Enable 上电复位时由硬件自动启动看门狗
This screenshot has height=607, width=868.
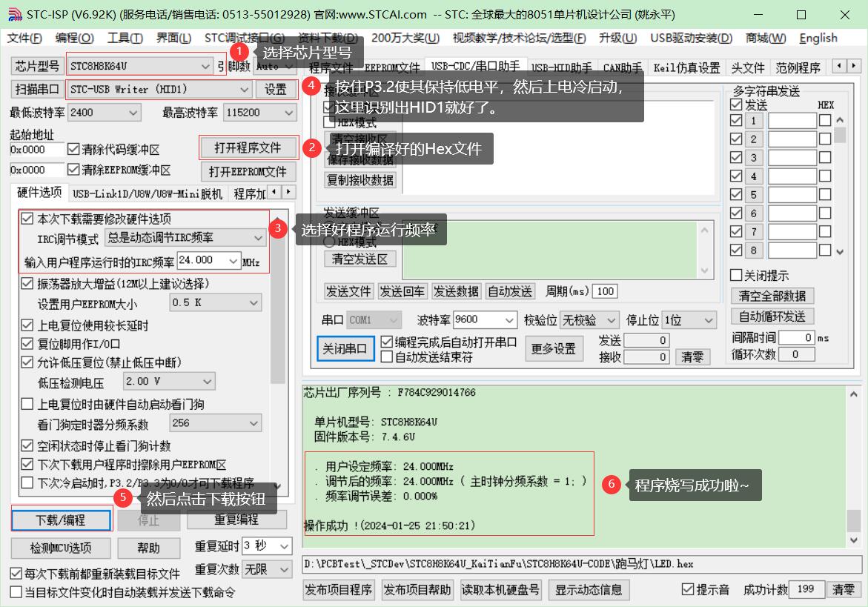pyautogui.click(x=27, y=404)
